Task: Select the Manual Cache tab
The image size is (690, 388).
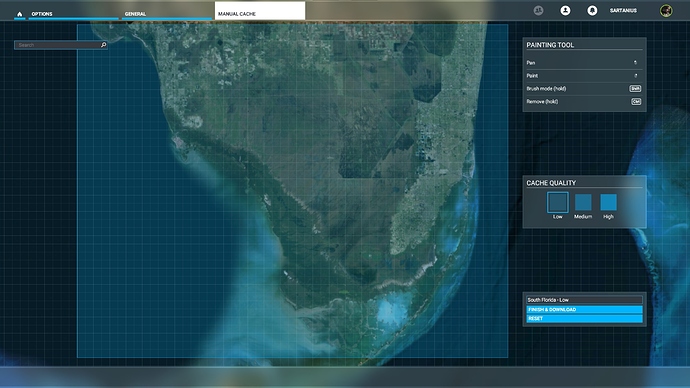Action: pyautogui.click(x=260, y=11)
